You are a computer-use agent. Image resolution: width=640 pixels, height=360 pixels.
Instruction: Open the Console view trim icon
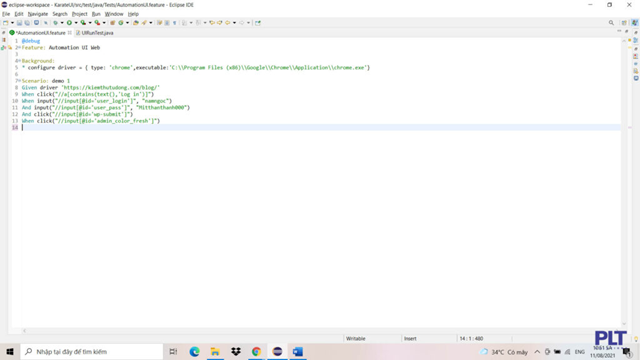pyautogui.click(x=636, y=78)
